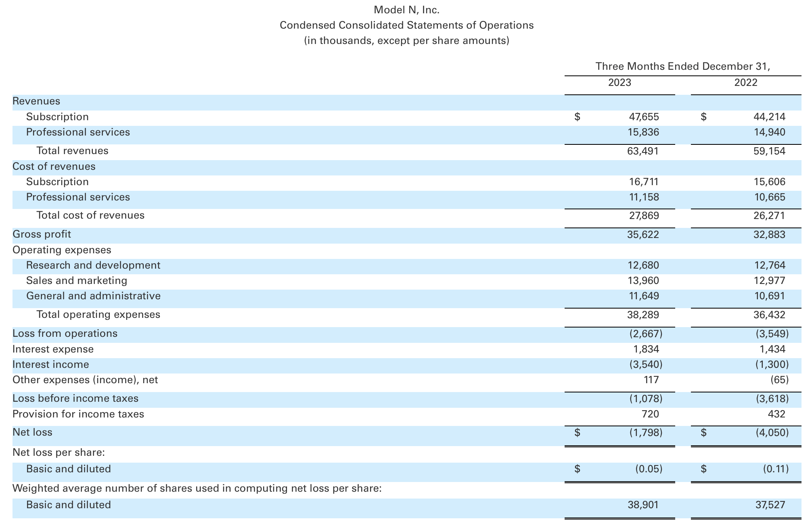Select the Provision for income taxes value 720
The image size is (812, 530).
pos(649,413)
